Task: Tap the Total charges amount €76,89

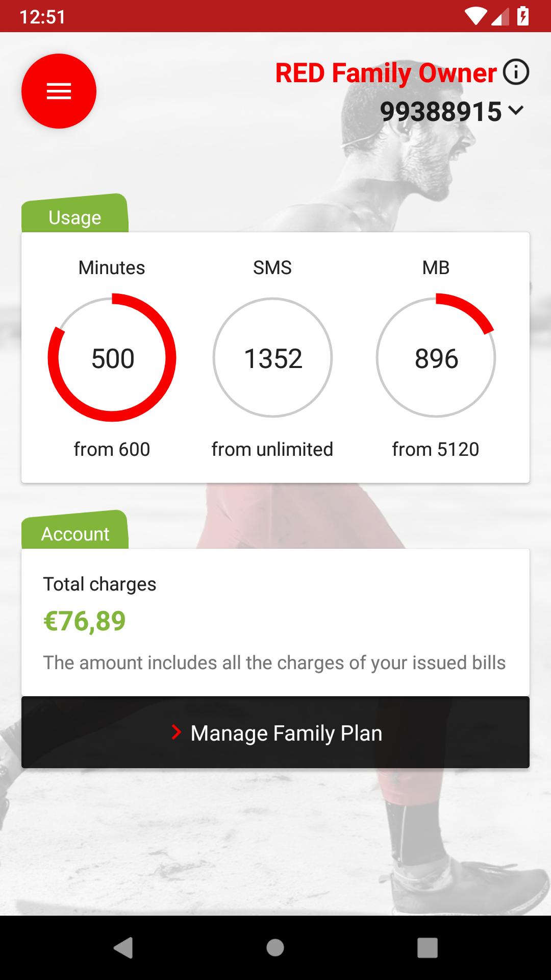Action: pos(85,621)
